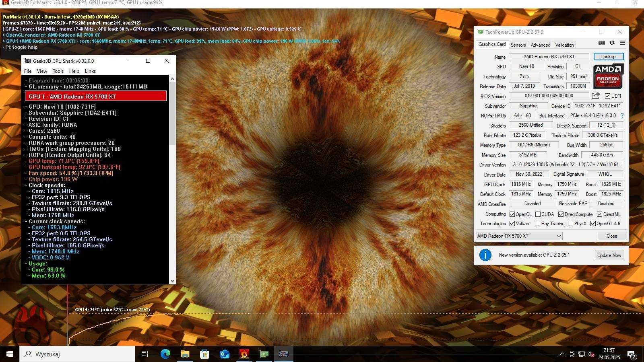Screen dimensions: 644x362
Task: Switch to FurMark taskbar icon
Action: (x=244, y=354)
